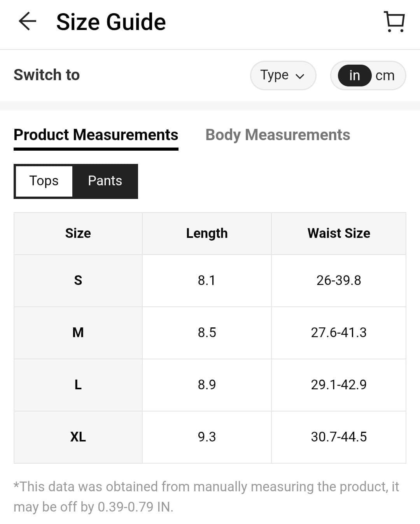The height and width of the screenshot is (524, 420).
Task: Expand the Type dropdown
Action: click(283, 75)
